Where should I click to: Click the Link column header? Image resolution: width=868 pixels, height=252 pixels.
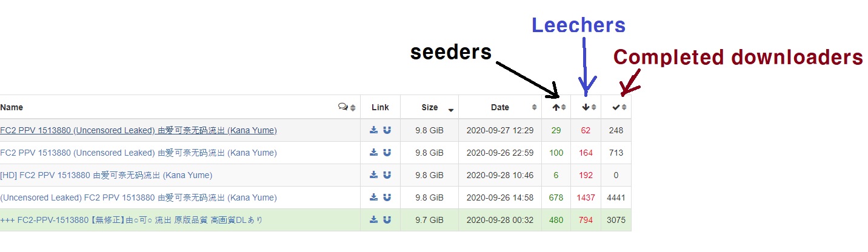point(380,107)
